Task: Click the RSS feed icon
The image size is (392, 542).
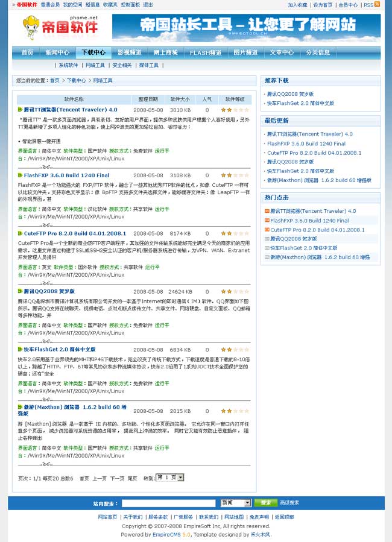Action: (377, 4)
